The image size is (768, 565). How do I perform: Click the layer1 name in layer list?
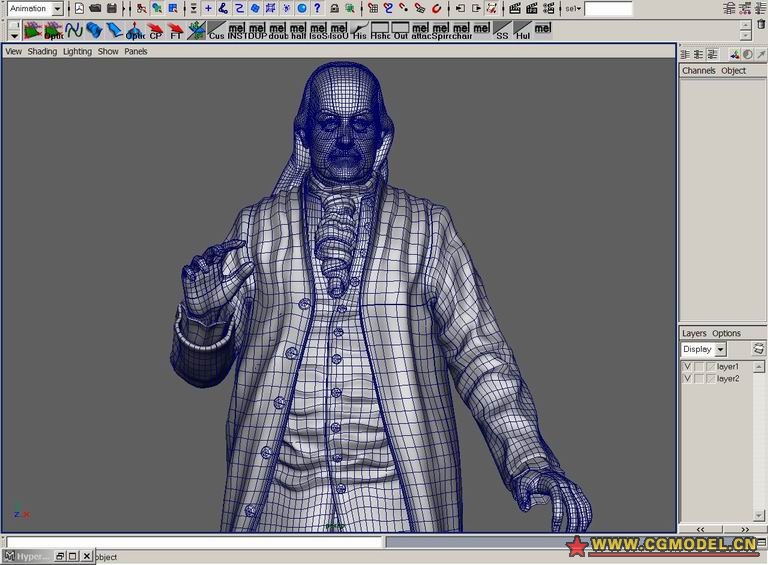(x=727, y=367)
